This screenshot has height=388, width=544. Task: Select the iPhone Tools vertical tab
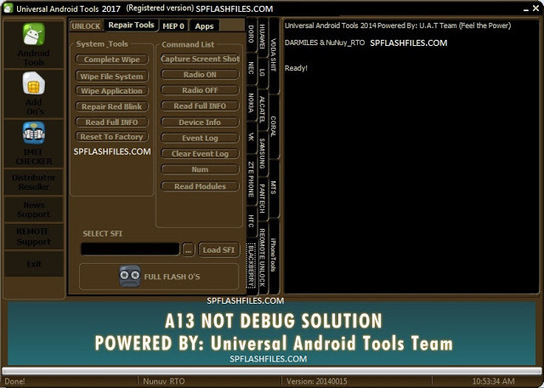[274, 255]
